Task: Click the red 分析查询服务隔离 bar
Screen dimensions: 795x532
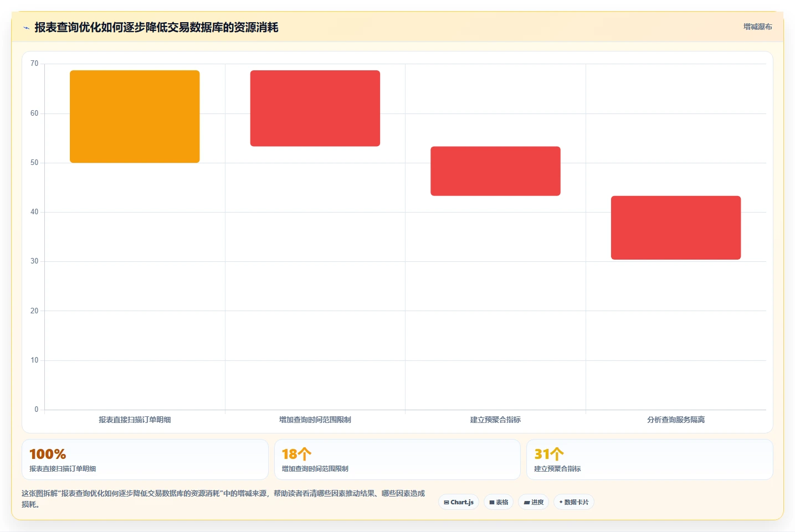Action: coord(676,228)
